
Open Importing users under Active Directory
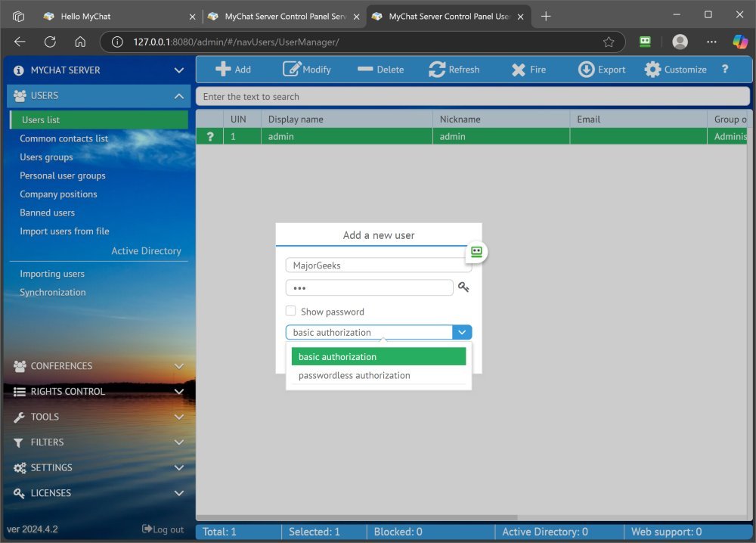(x=52, y=274)
